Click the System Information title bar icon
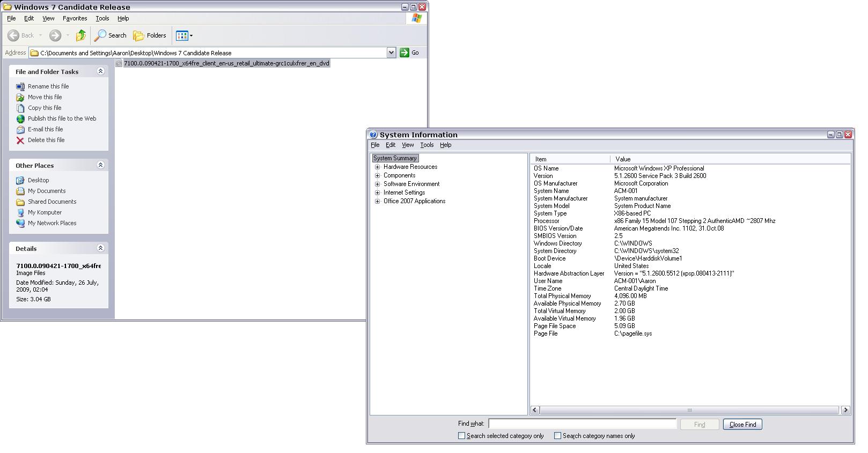868x453 pixels. 373,135
